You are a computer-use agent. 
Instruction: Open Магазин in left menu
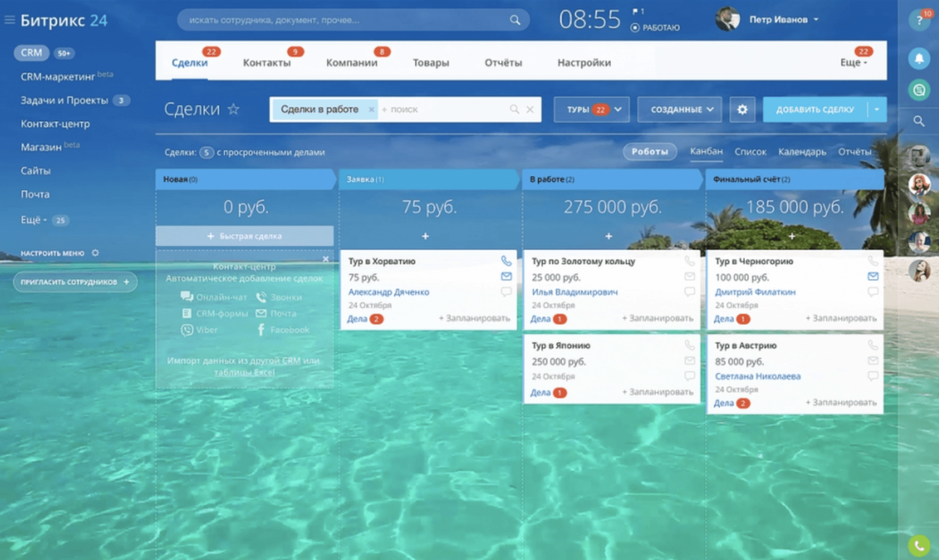tap(41, 147)
